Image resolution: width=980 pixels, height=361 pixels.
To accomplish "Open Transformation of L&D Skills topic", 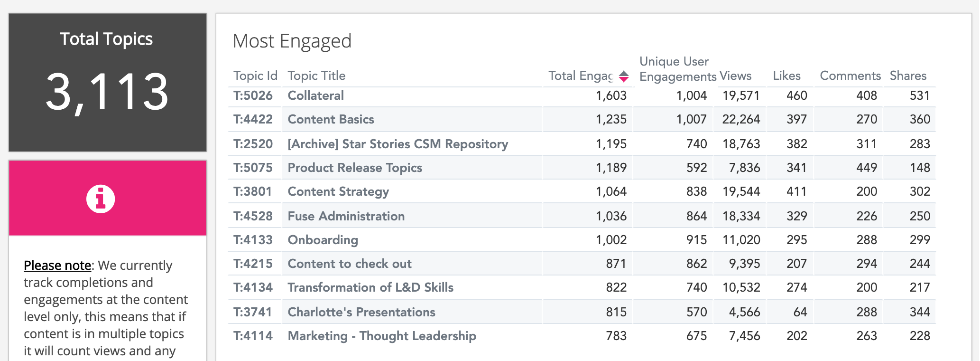I will coord(370,287).
